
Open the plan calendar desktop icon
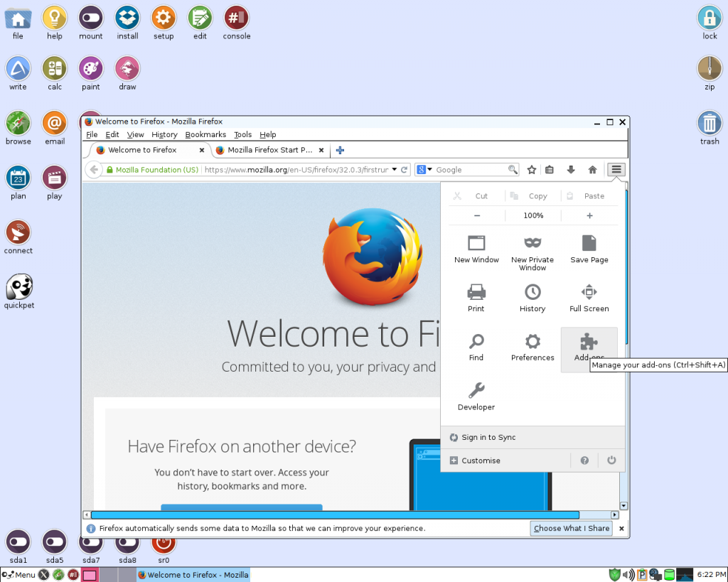point(18,183)
